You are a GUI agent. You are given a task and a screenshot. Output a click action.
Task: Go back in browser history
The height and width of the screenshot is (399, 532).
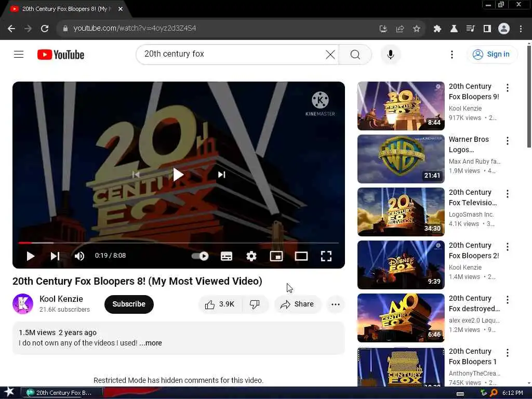click(x=11, y=29)
